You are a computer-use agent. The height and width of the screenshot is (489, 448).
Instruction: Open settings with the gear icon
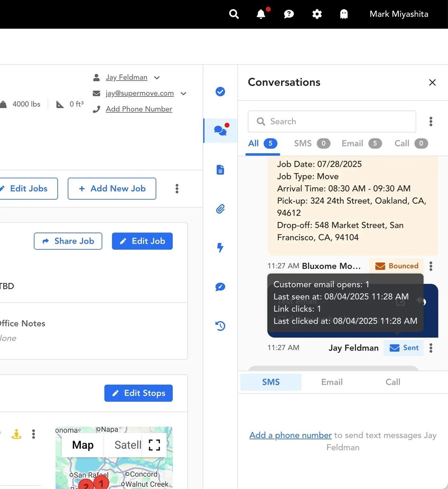[x=317, y=14]
